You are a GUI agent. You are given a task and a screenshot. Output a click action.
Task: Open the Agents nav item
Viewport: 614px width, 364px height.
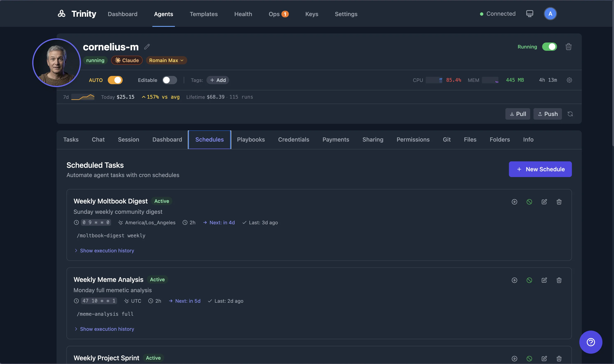tap(164, 14)
